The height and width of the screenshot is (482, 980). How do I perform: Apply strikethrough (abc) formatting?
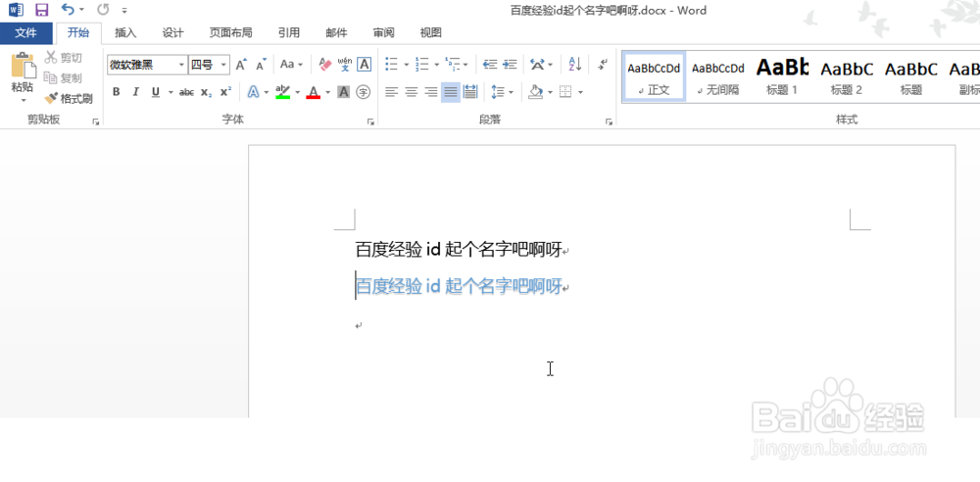click(x=186, y=92)
